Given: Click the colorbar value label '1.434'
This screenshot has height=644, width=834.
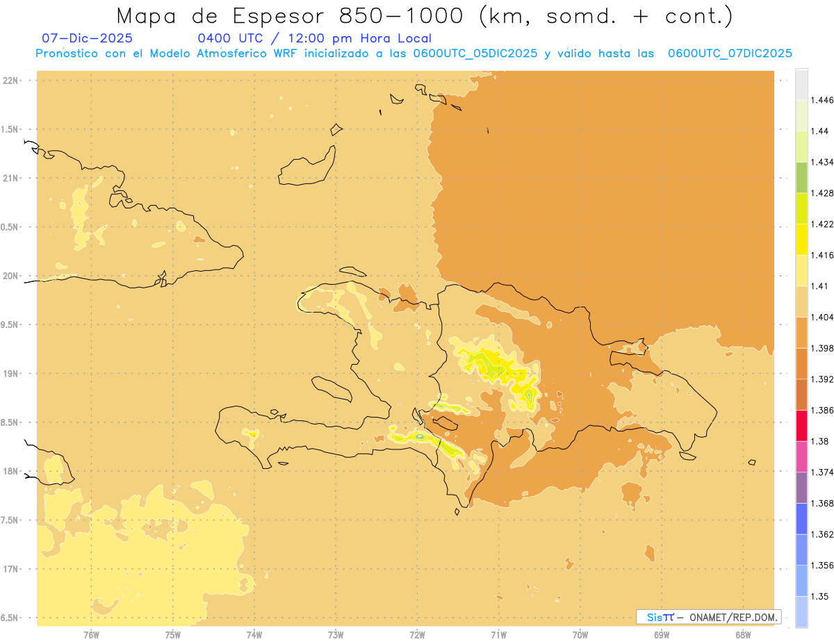Looking at the screenshot, I should [x=823, y=162].
